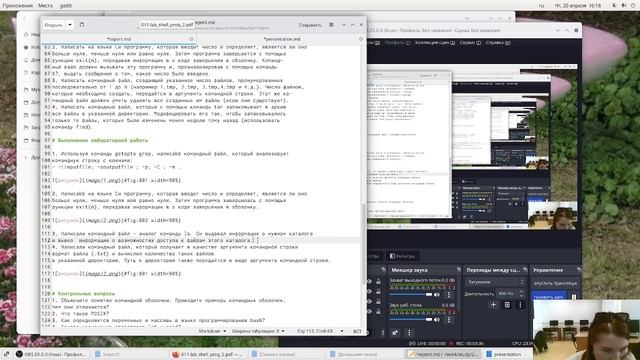
Task: Open the gedit app menu in top panel
Action: pos(66,6)
